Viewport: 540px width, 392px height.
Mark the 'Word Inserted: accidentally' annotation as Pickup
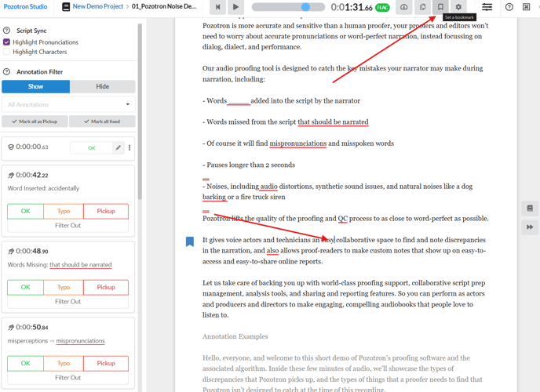(x=106, y=211)
